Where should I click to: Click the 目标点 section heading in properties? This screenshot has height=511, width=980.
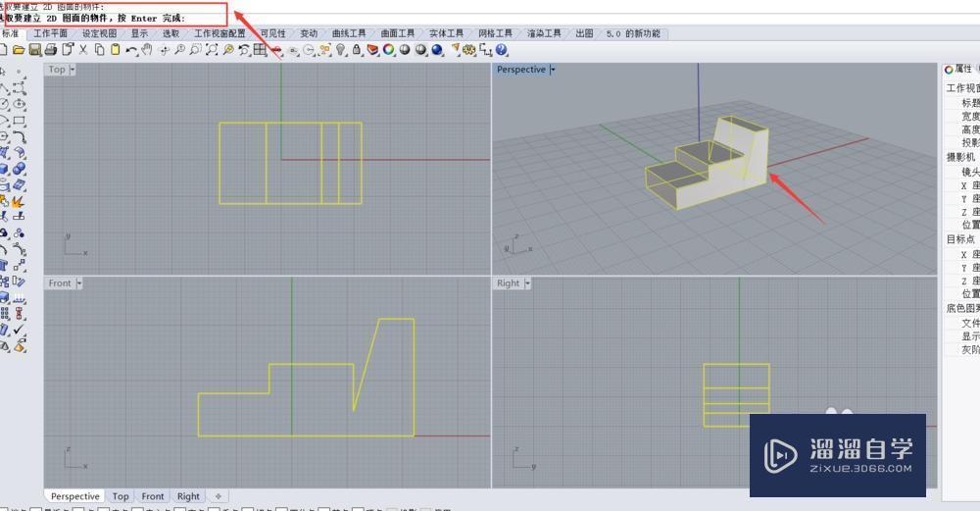click(x=960, y=239)
